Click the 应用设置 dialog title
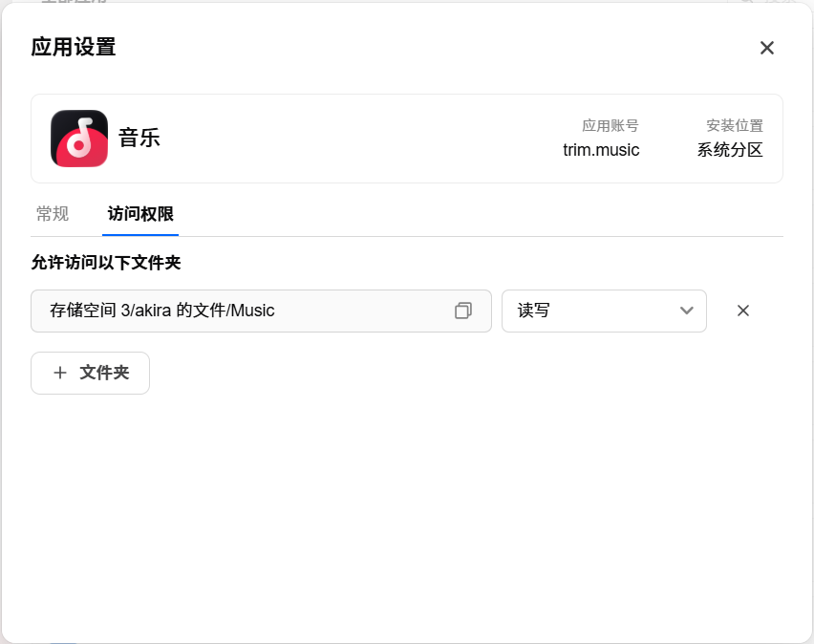This screenshot has width=814, height=644. (x=74, y=47)
